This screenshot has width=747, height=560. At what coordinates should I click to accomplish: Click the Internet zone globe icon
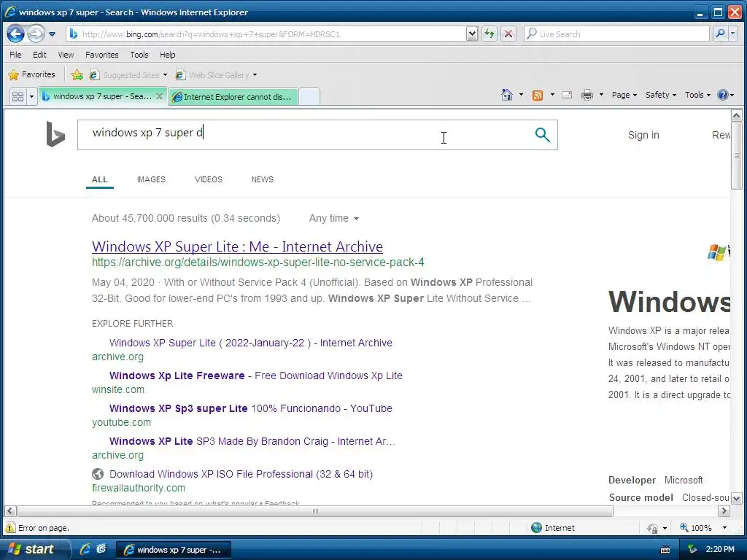point(536,528)
